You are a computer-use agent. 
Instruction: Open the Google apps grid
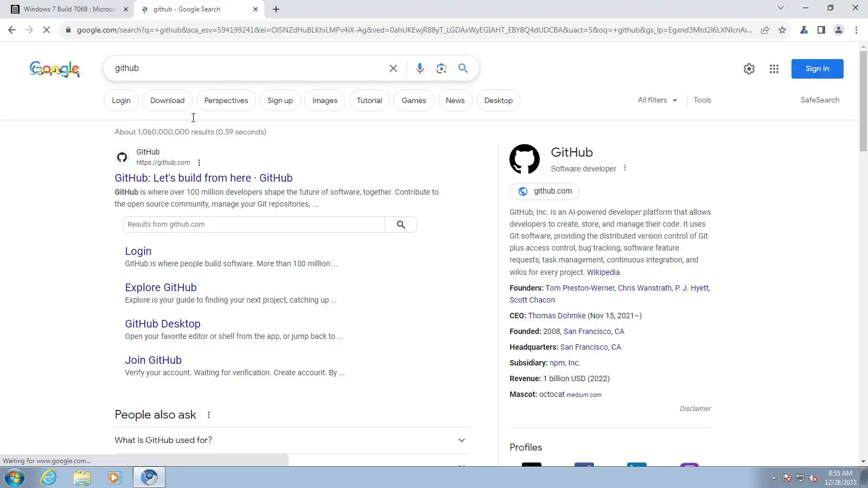(774, 69)
